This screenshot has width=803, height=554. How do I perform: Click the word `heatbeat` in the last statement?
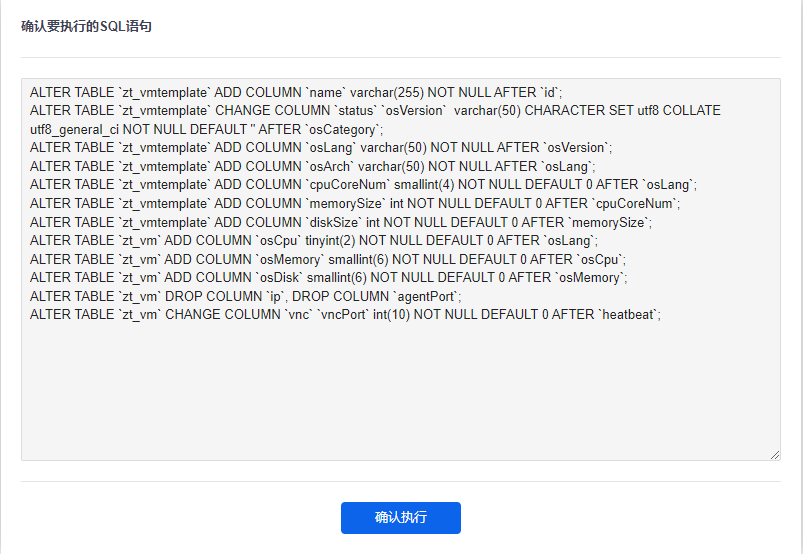(x=628, y=314)
